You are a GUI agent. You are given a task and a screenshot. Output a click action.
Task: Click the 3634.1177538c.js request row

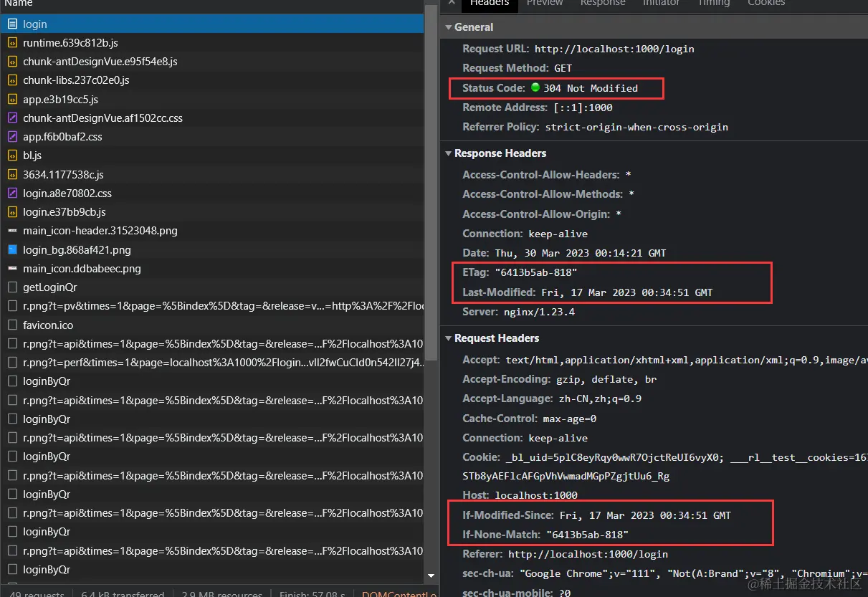coord(211,175)
